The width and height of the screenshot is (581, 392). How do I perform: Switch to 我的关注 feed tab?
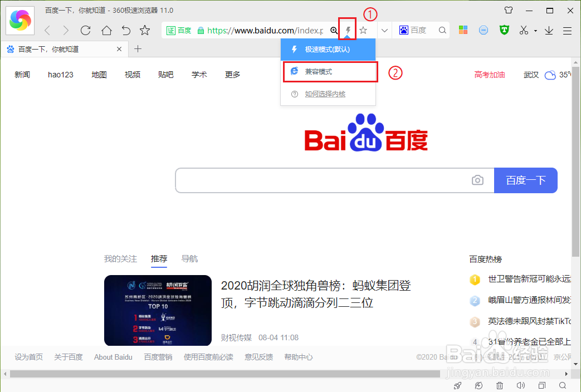(120, 258)
